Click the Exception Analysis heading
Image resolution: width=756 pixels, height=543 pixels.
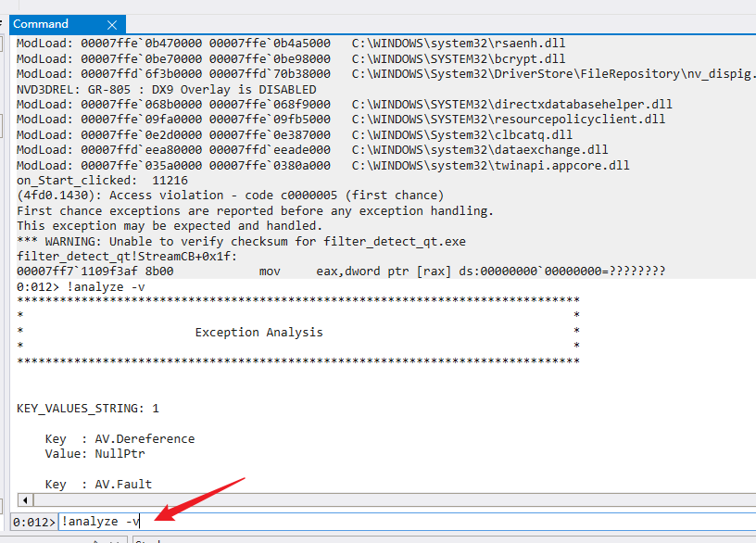tap(258, 333)
